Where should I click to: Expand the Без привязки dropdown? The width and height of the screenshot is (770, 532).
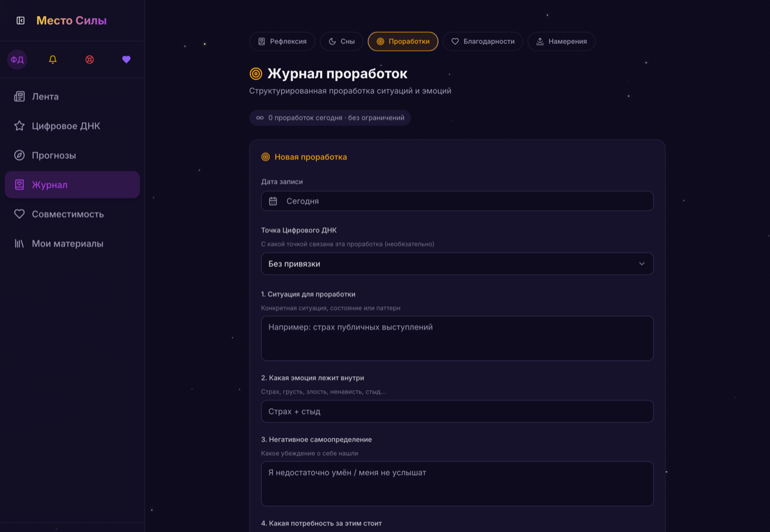click(457, 264)
